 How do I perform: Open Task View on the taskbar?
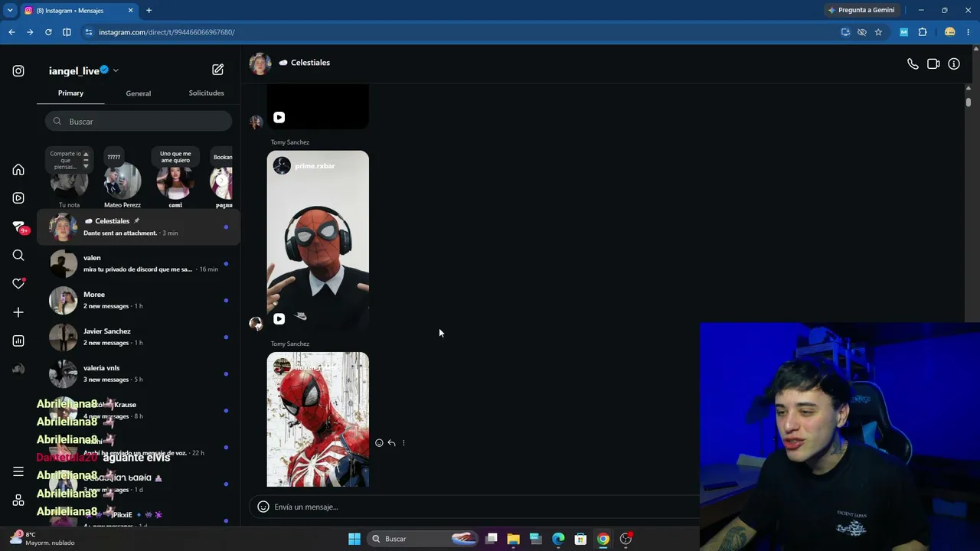492,539
